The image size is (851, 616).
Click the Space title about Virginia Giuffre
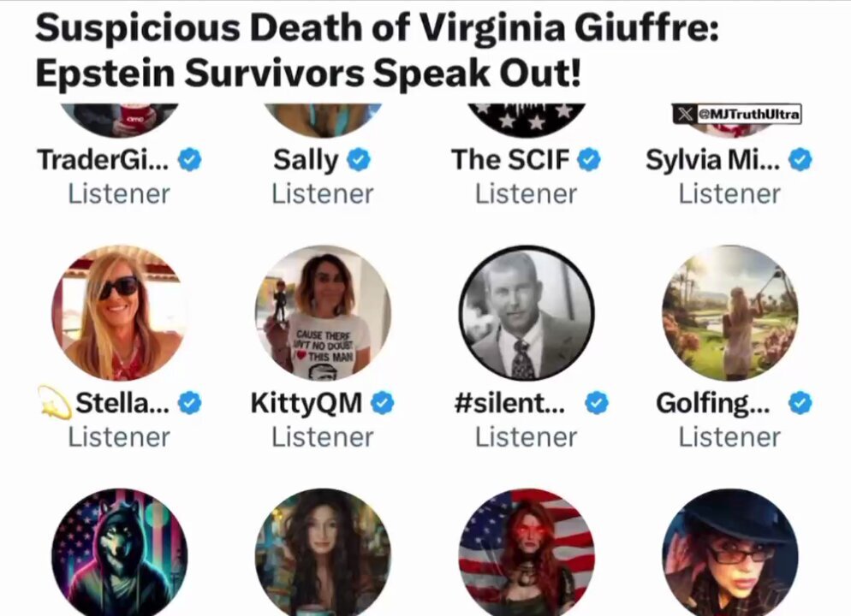pos(378,50)
